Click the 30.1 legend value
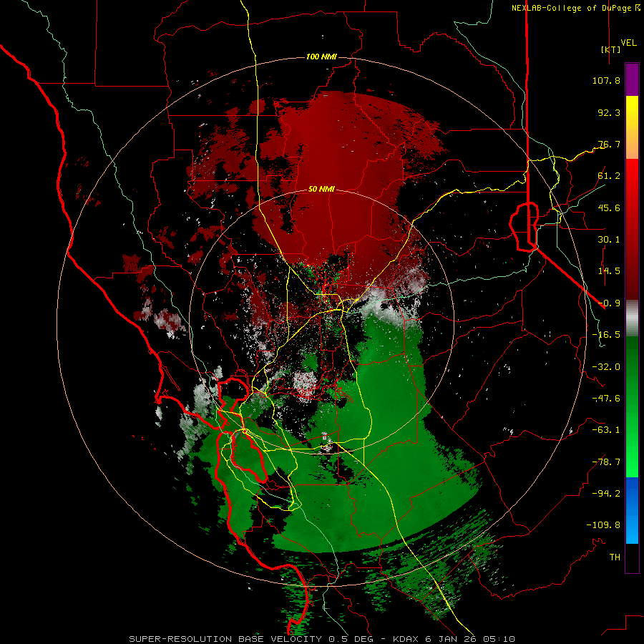Viewport: 644px width, 644px height. point(609,240)
